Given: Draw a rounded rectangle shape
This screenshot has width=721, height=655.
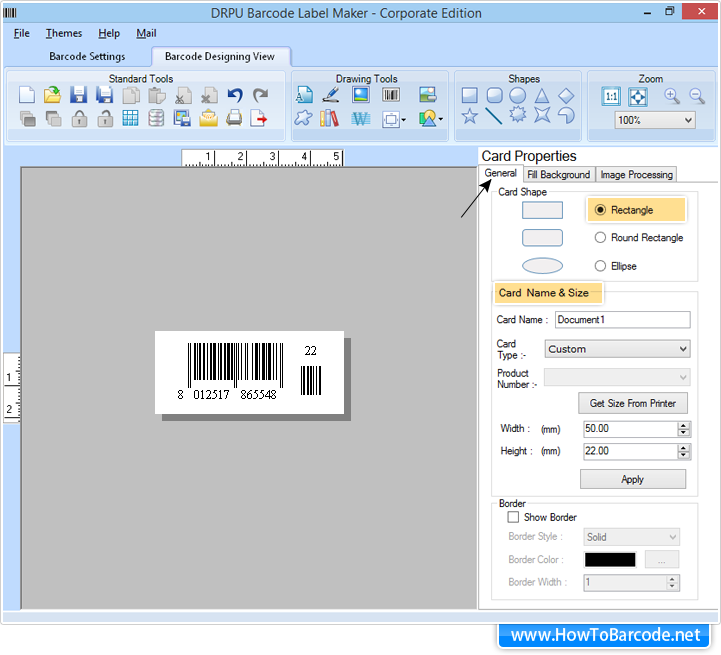Looking at the screenshot, I should coord(494,95).
